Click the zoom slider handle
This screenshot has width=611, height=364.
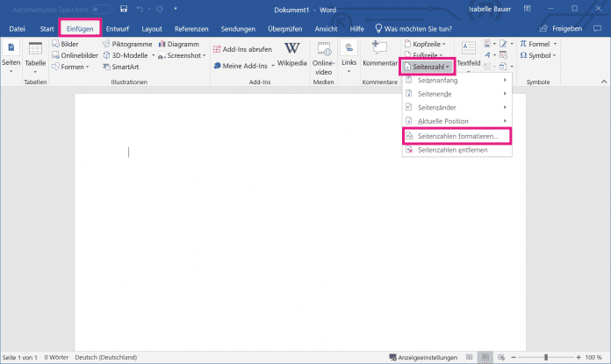tap(545, 357)
